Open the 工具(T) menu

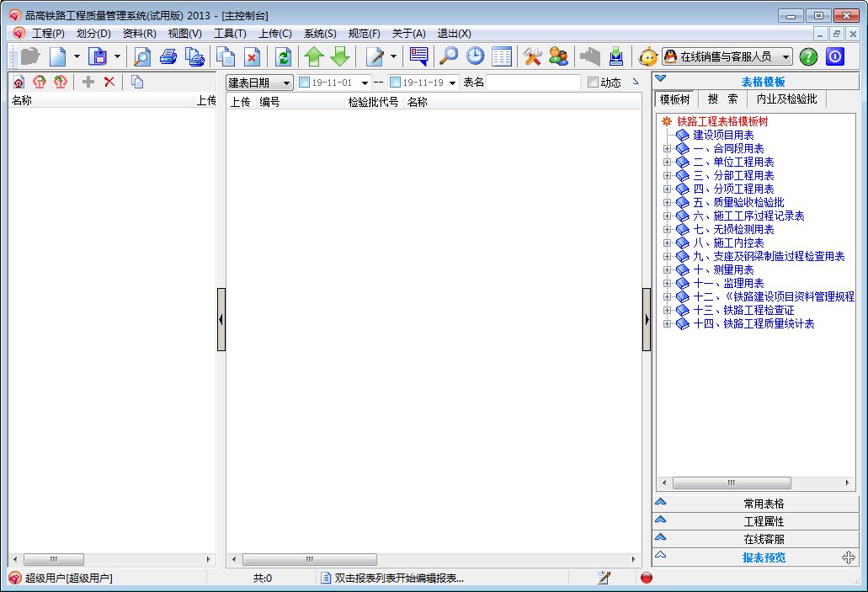point(230,34)
